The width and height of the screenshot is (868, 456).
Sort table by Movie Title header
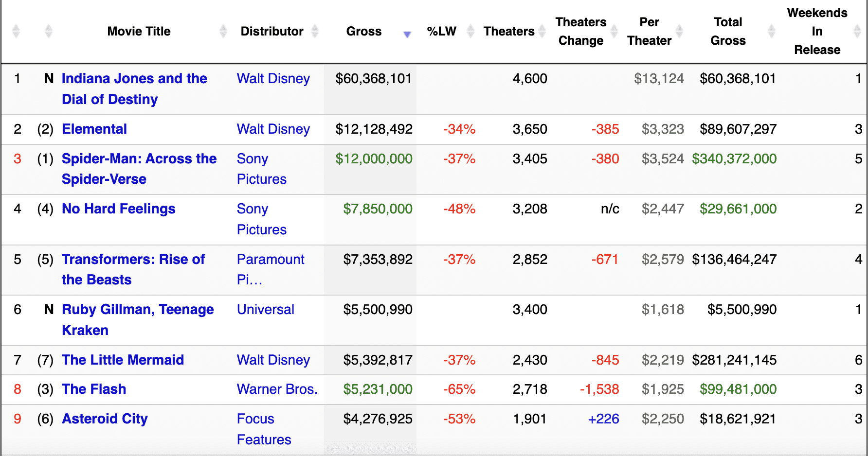(139, 31)
